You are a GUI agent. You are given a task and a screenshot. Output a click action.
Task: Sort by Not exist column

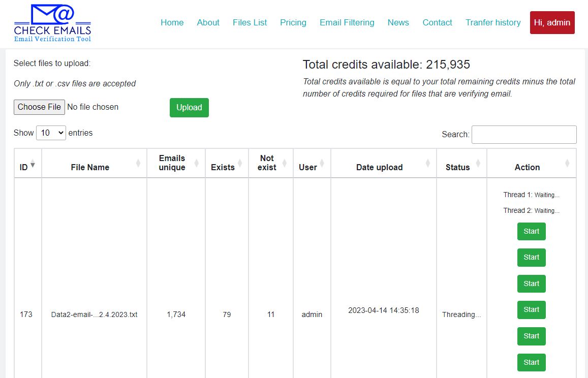click(267, 163)
